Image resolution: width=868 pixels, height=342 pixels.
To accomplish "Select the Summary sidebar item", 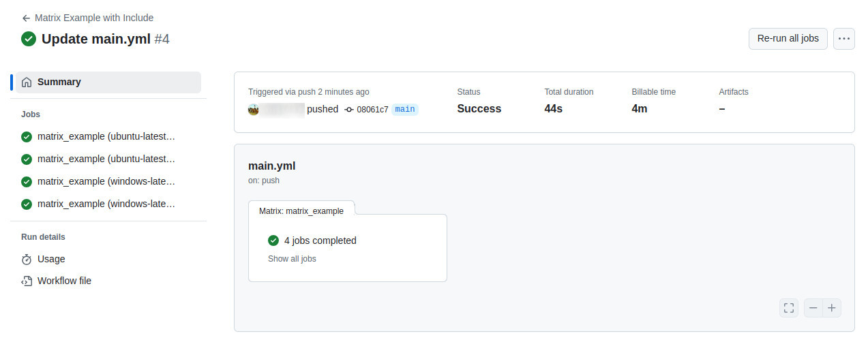I will 59,82.
